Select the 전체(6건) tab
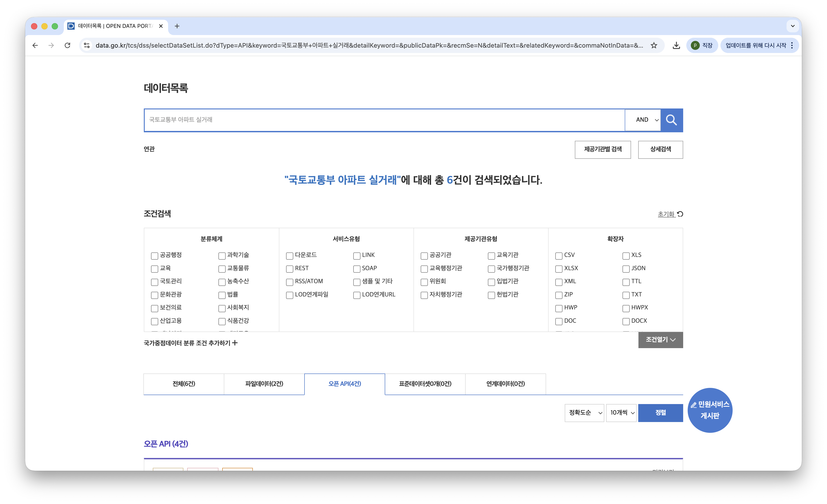This screenshot has height=504, width=827. [184, 384]
